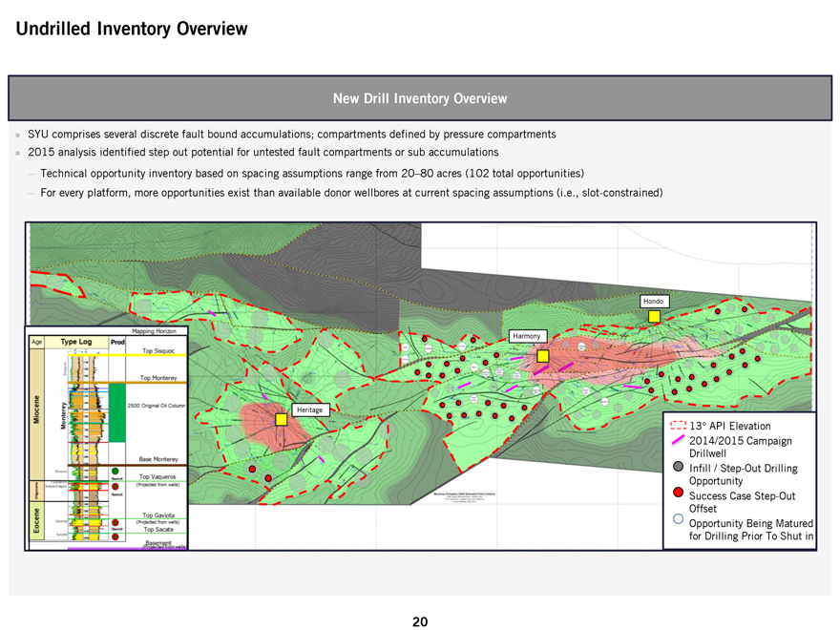Screen dimensions: 840x630
Task: Click the yellow Harmony platform square
Action: (x=542, y=356)
